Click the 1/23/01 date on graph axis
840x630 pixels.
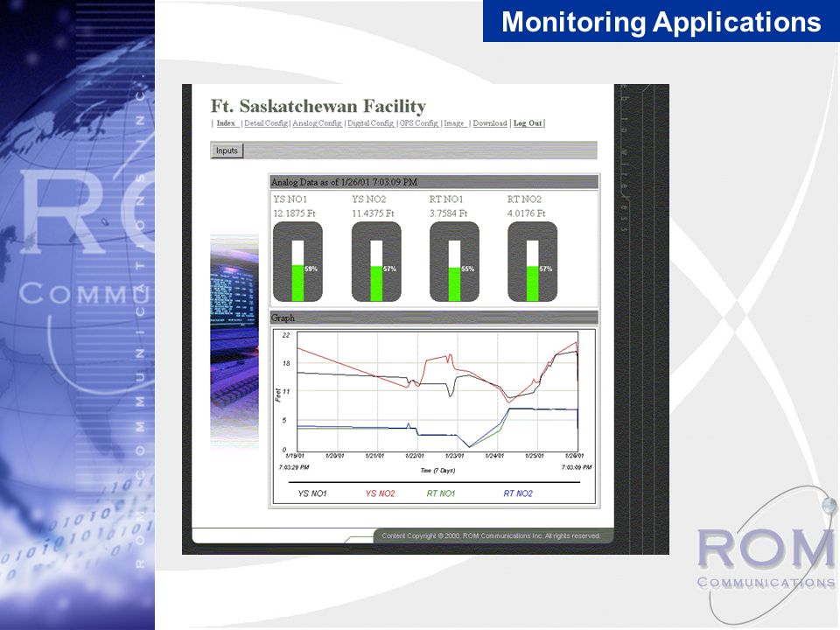coord(454,456)
